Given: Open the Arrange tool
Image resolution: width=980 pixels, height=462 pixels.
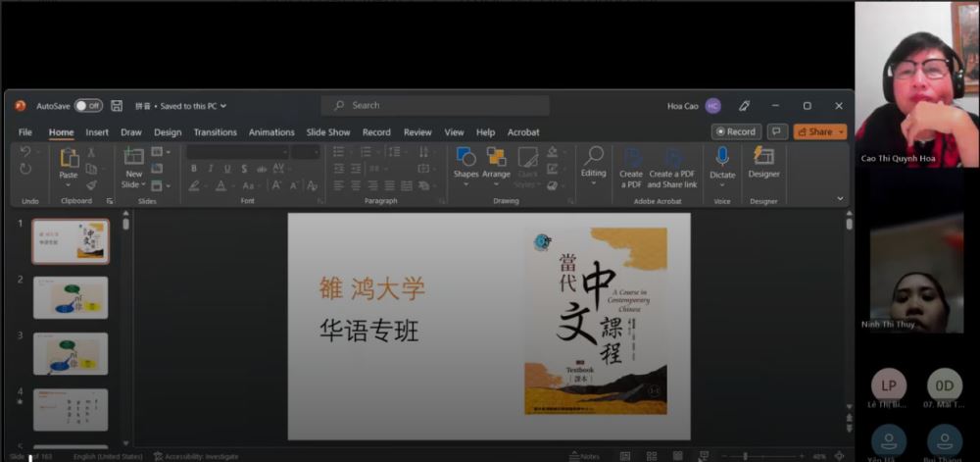Looking at the screenshot, I should pos(496,158).
